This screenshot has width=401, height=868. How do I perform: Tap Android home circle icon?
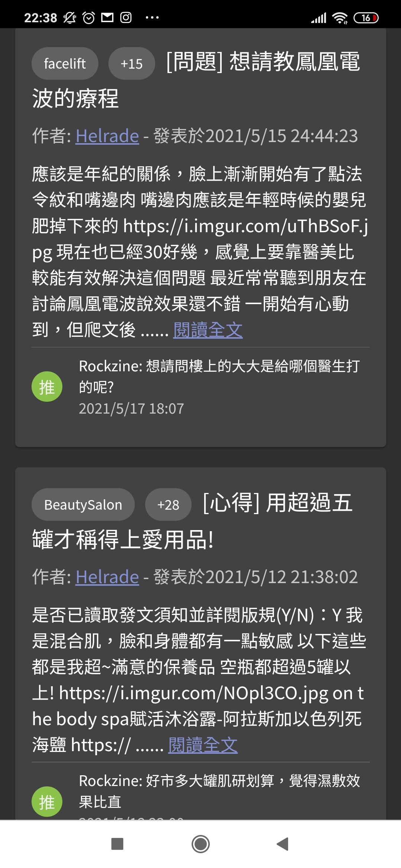[200, 844]
